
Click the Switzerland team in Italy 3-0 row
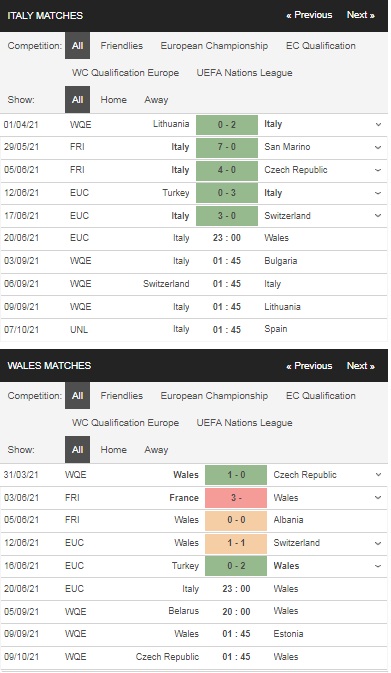pos(287,216)
